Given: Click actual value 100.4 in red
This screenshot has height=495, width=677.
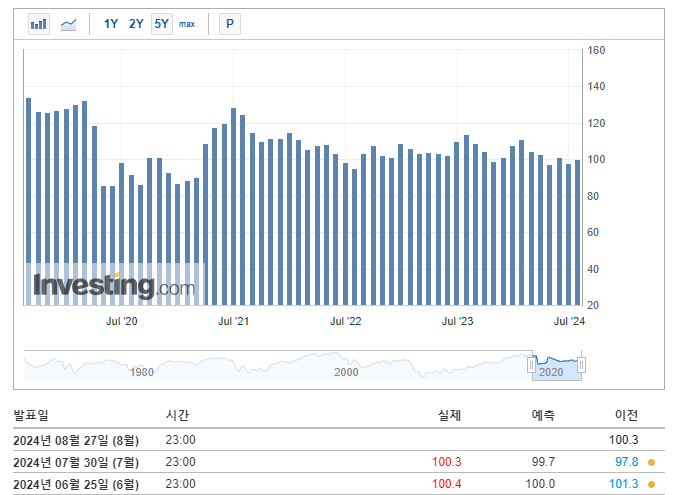Looking at the screenshot, I should 447,484.
